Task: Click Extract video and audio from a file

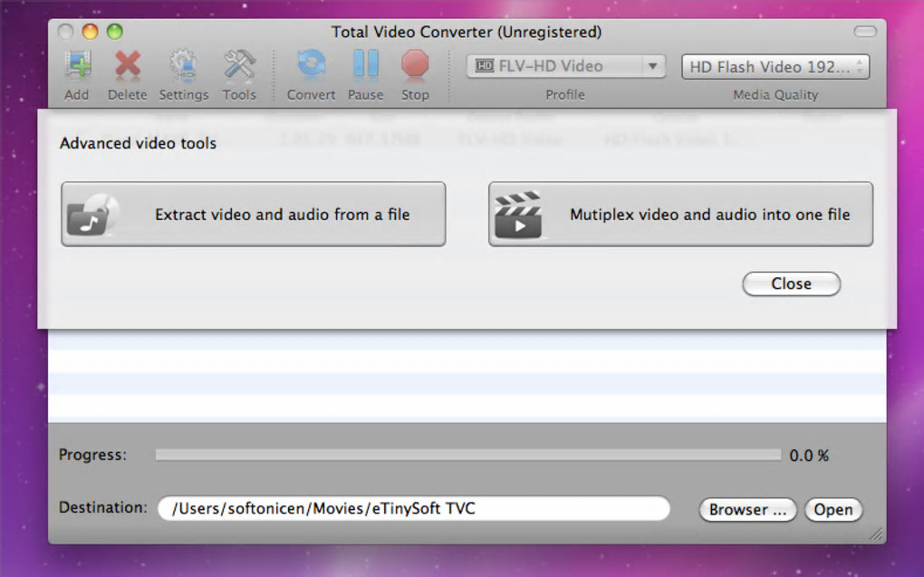Action: coord(254,214)
